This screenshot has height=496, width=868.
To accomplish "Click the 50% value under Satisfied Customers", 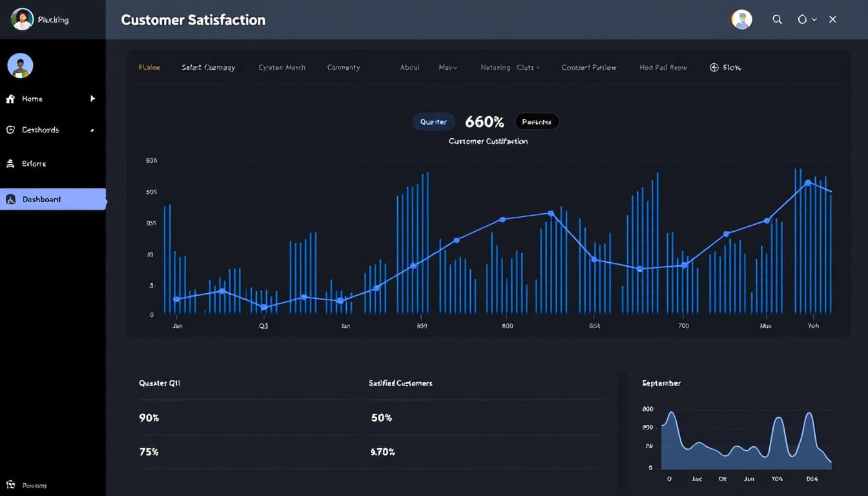I will 382,418.
